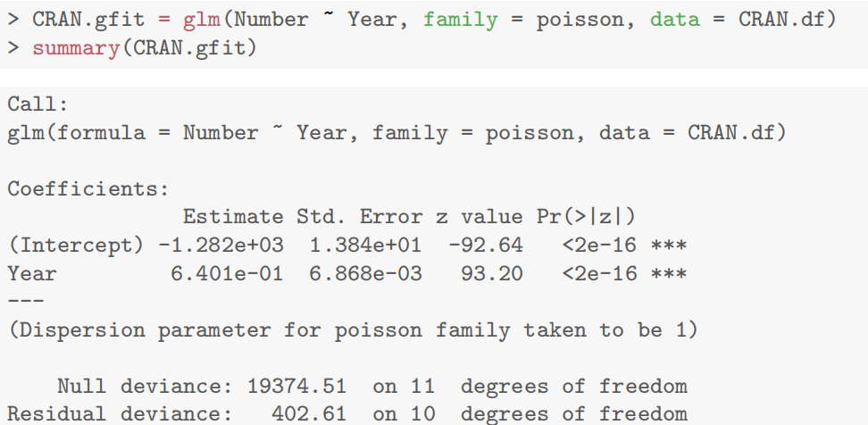Click the Year standard error 6.868e-03
Screen dimensions: 868x425
point(365,273)
